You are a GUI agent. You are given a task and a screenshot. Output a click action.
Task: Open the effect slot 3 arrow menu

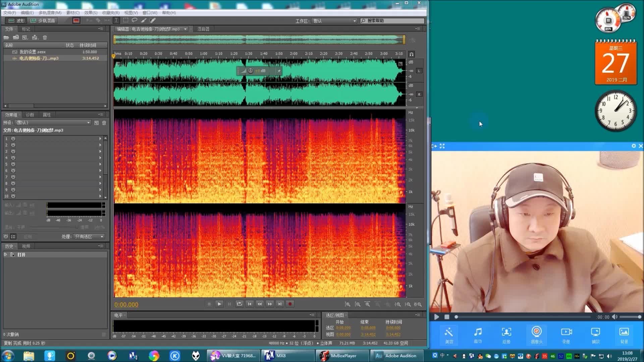(x=100, y=151)
